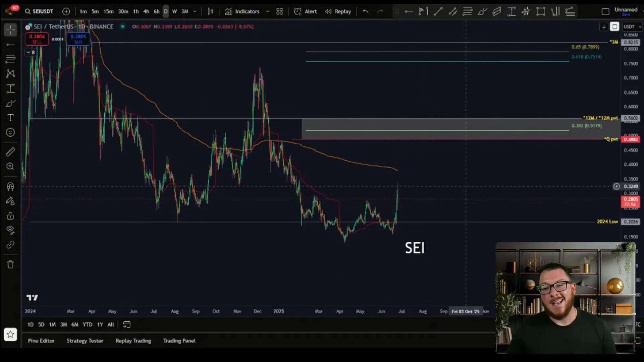Open the Unnamed layout name menu

[x=626, y=11]
